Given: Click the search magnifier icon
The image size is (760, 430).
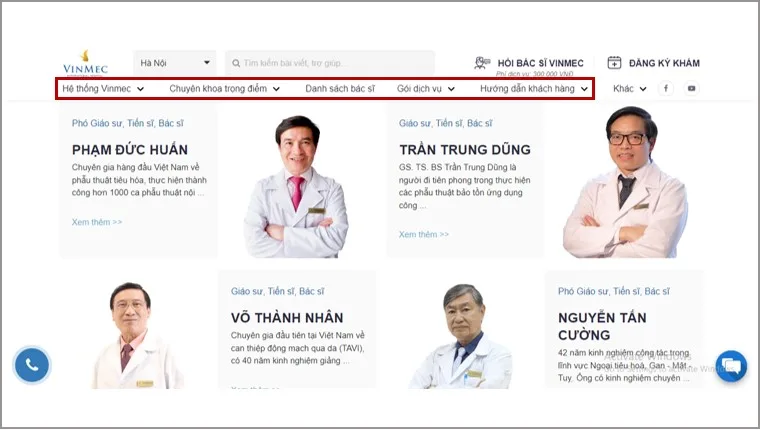Looking at the screenshot, I should (236, 63).
